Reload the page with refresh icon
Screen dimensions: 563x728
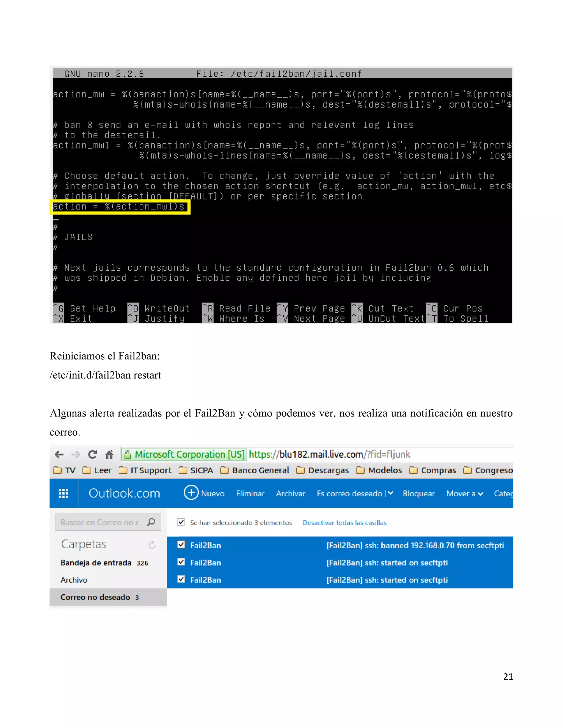92,454
